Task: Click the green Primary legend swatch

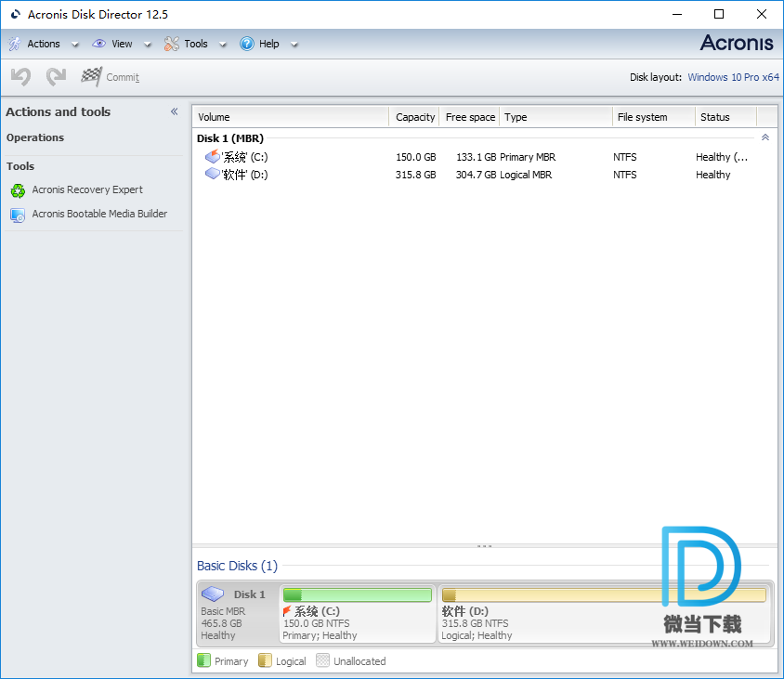Action: coord(203,660)
